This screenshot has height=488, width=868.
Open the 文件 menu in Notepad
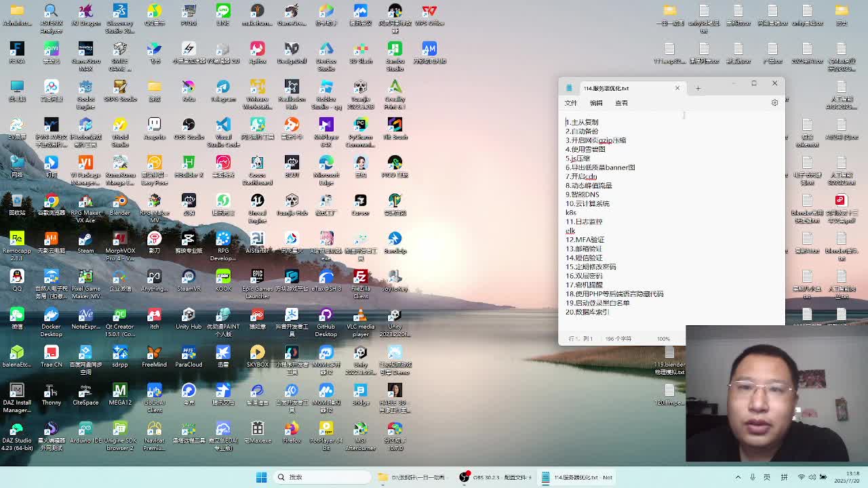[571, 103]
